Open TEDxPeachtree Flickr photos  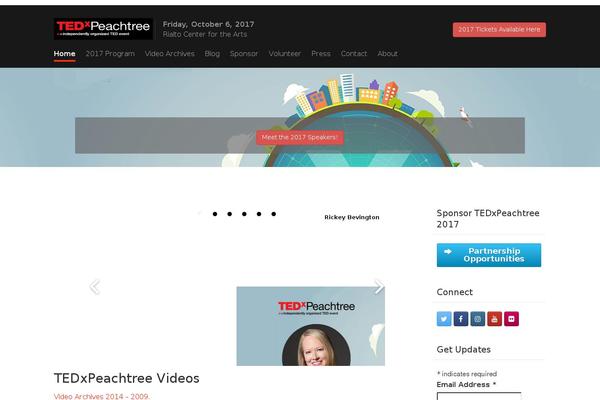click(x=511, y=319)
